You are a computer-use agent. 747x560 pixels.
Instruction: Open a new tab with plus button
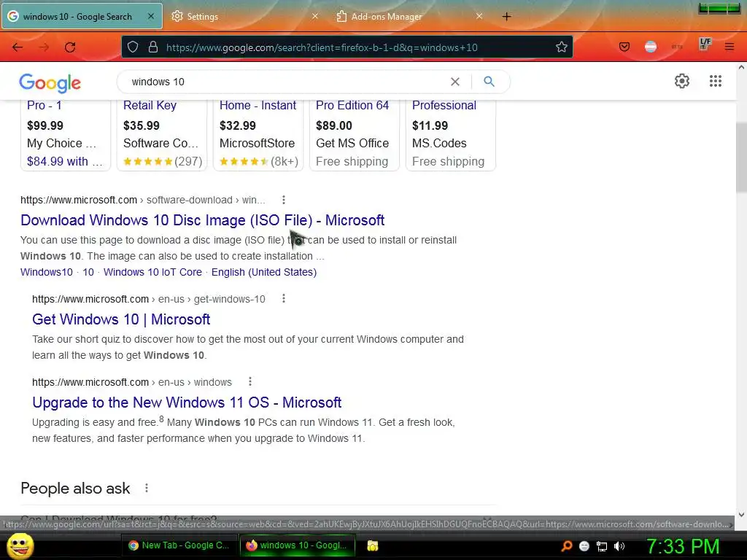click(x=506, y=17)
